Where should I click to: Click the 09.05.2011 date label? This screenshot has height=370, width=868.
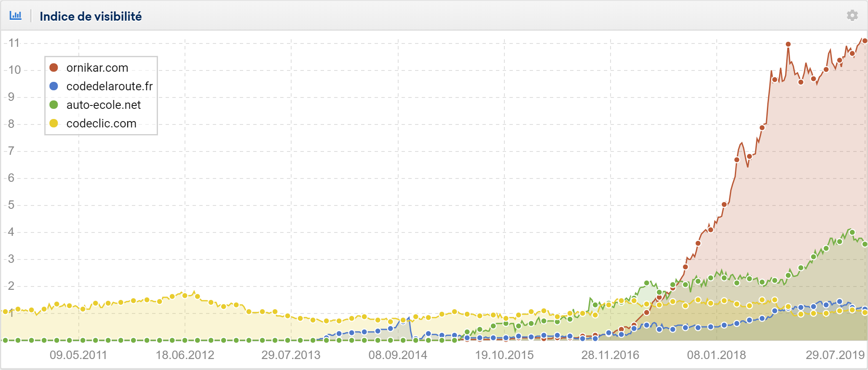pyautogui.click(x=78, y=355)
